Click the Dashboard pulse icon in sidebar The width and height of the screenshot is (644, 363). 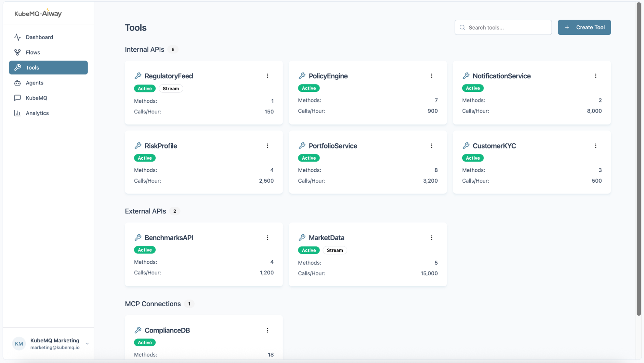17,37
